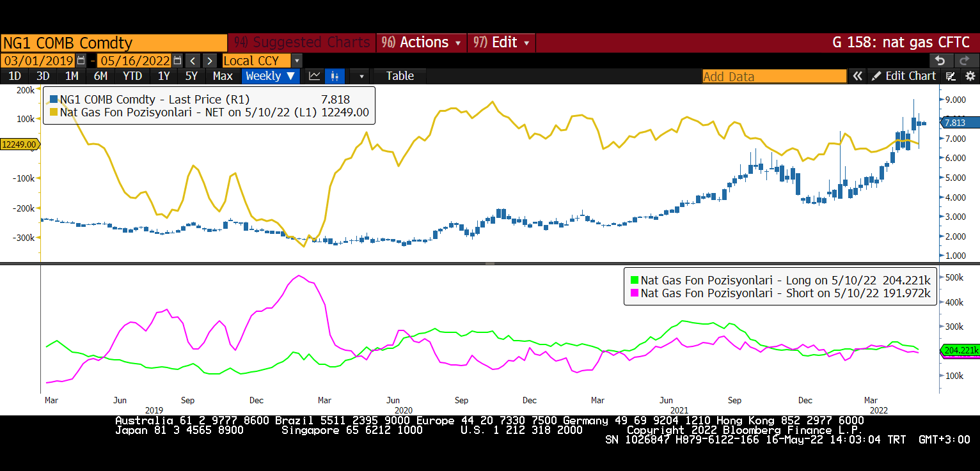The width and height of the screenshot is (980, 471).
Task: Click the start date field 03/01/2019
Action: (38, 61)
